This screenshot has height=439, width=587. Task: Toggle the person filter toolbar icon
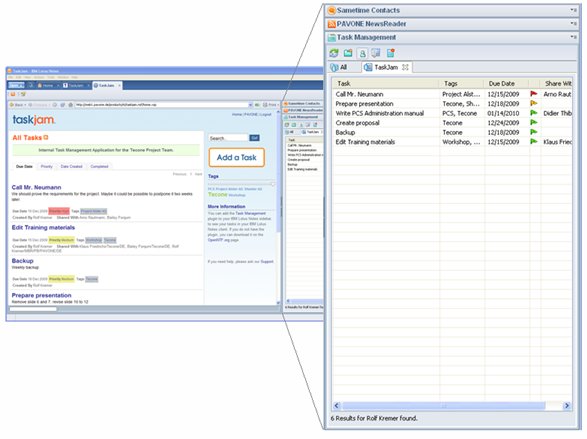click(x=362, y=53)
